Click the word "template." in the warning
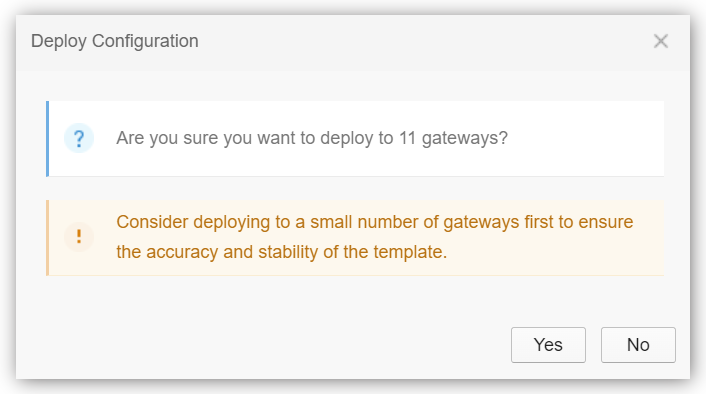 [x=410, y=252]
